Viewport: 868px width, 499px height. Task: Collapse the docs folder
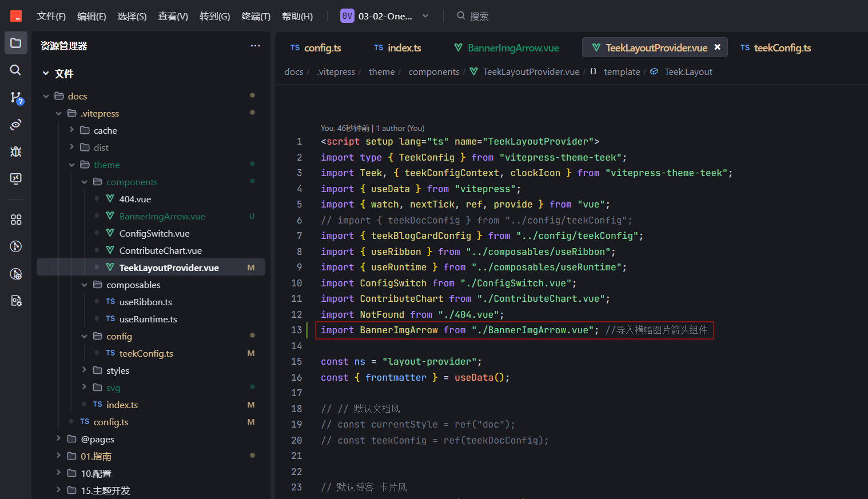pyautogui.click(x=46, y=96)
